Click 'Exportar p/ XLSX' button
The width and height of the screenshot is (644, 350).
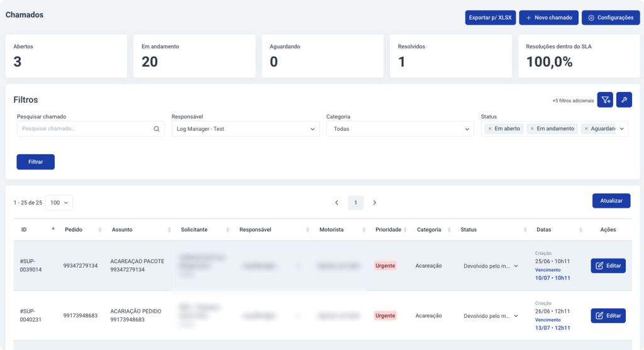coord(491,18)
